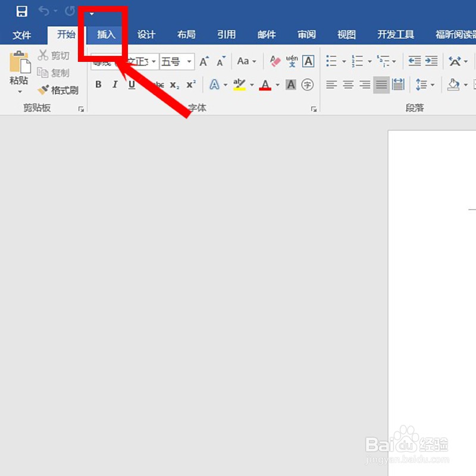Viewport: 476px width, 476px height.
Task: Click the distributed alignment icon
Action: [398, 84]
